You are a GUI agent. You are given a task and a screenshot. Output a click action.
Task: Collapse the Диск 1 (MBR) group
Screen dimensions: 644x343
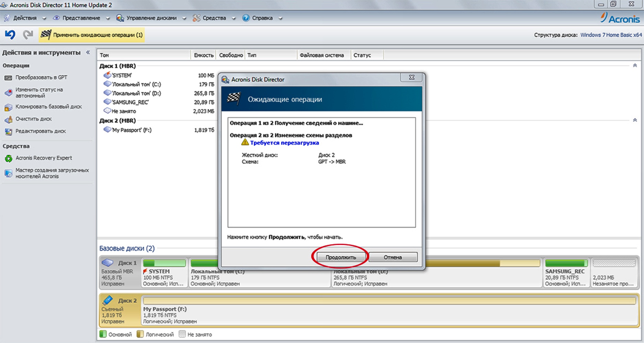pos(635,66)
